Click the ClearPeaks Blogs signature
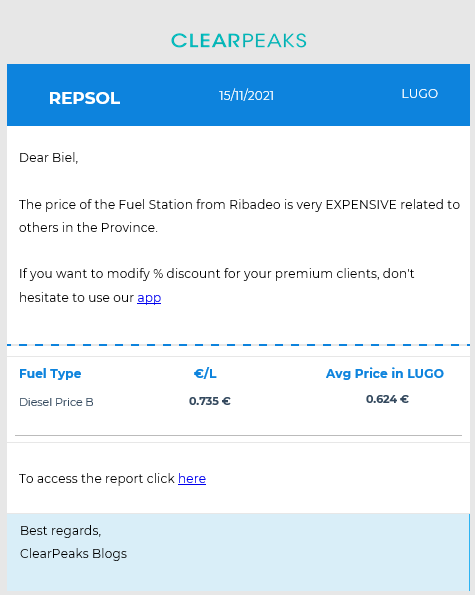 click(x=73, y=554)
